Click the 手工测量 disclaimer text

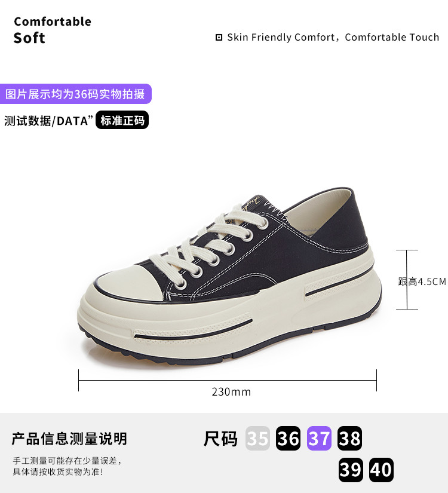coord(67,466)
